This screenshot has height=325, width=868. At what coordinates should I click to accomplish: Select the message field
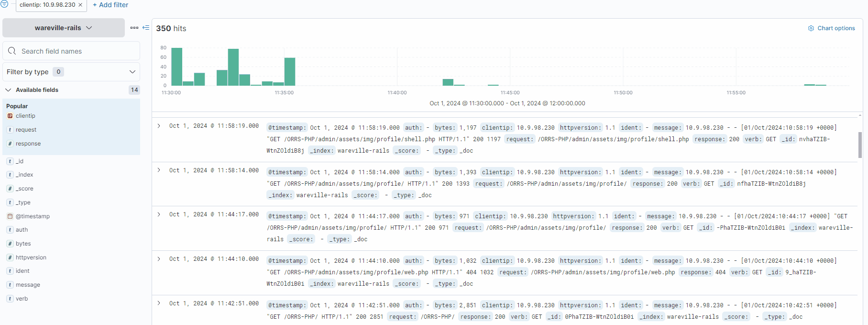pyautogui.click(x=28, y=285)
